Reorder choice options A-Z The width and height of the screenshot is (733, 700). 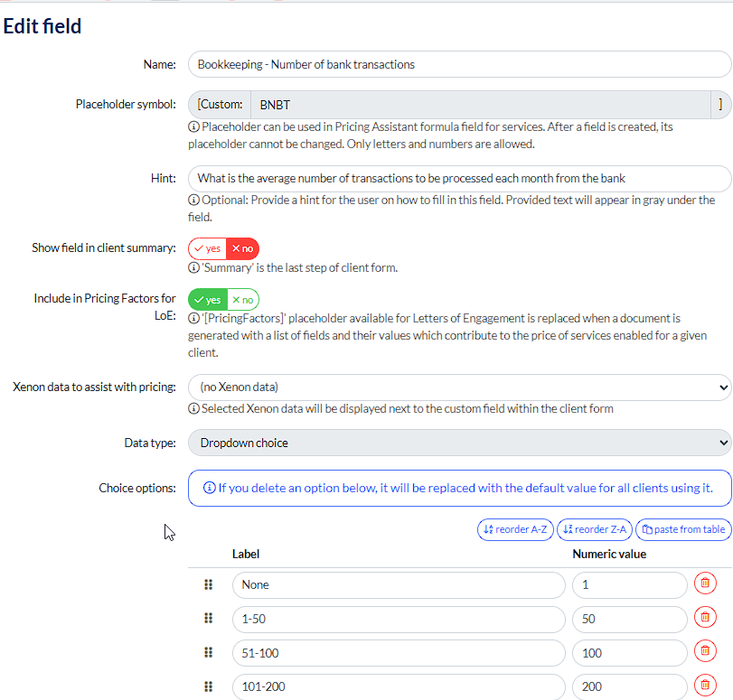click(515, 529)
